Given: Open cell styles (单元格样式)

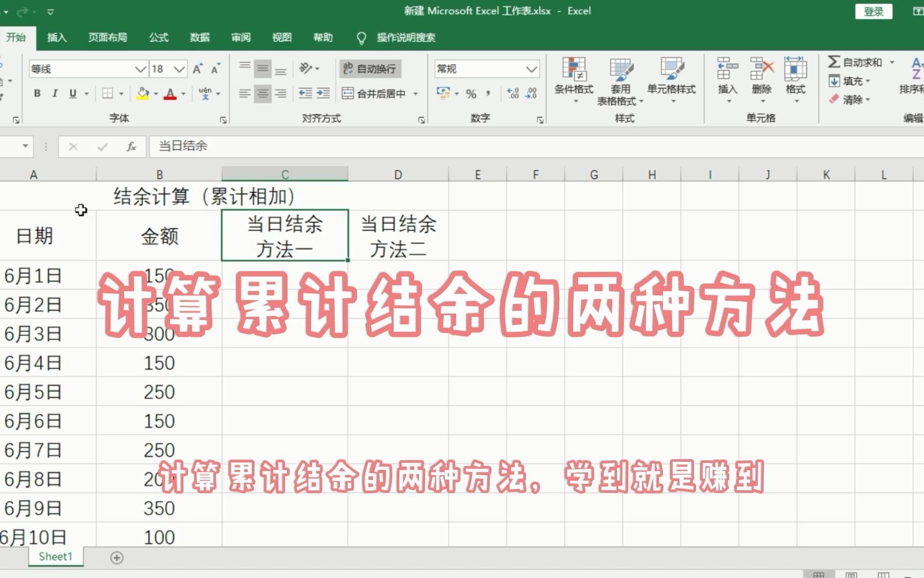Looking at the screenshot, I should (x=672, y=80).
